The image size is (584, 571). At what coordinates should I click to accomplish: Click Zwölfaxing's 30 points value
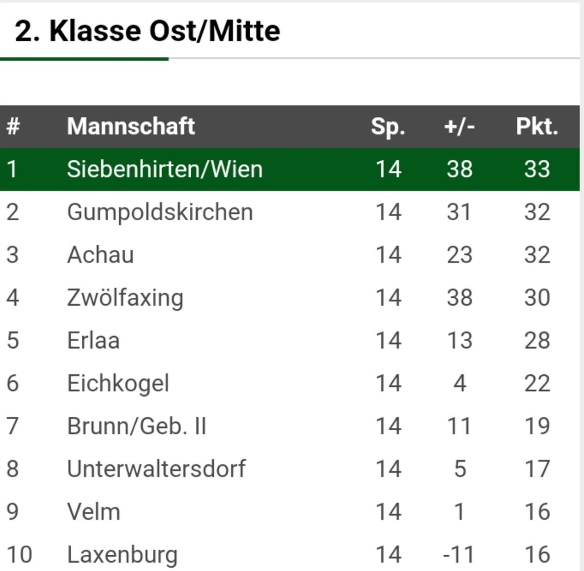coord(537,298)
